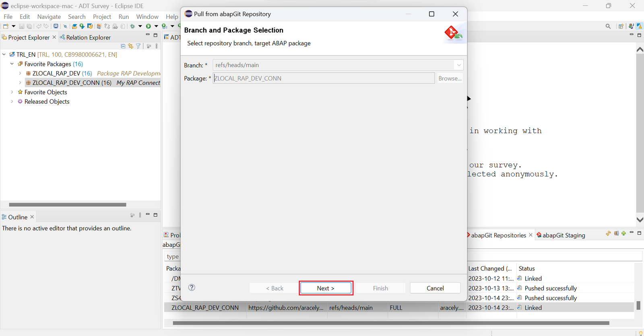Click the Project Explorer horizontal scrollbar
Viewport: 644px width, 336px height.
[x=68, y=205]
